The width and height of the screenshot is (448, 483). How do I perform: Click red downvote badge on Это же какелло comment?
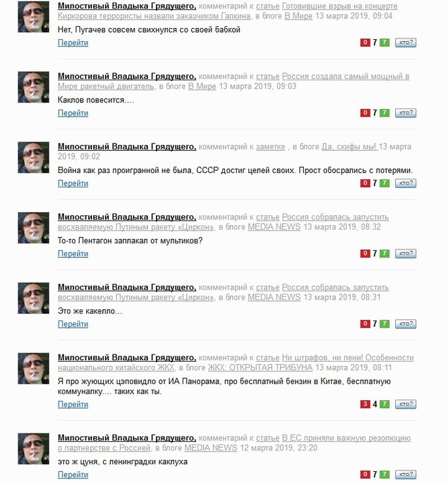(x=365, y=324)
